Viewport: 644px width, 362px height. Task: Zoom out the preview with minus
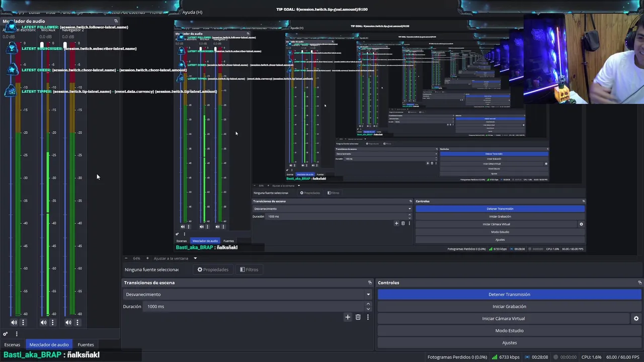[126, 258]
